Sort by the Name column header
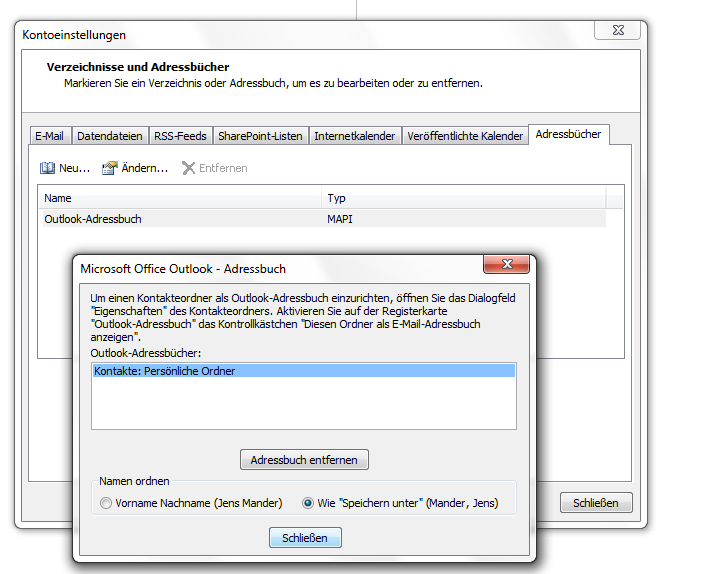 [180, 198]
